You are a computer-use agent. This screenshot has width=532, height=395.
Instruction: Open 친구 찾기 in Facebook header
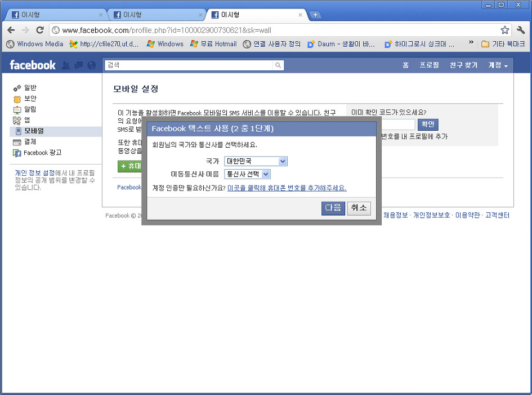[x=463, y=65]
